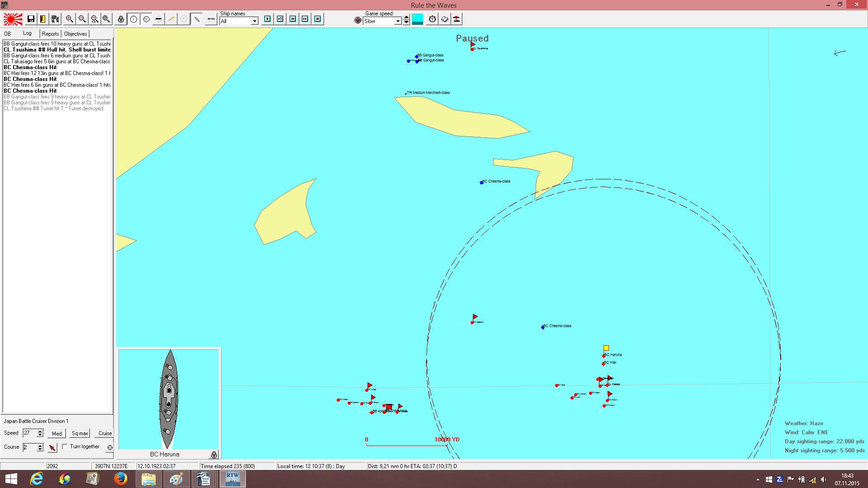Viewport: 868px width, 488px height.
Task: Zoom in on the map with magnifier plus
Action: 69,19
